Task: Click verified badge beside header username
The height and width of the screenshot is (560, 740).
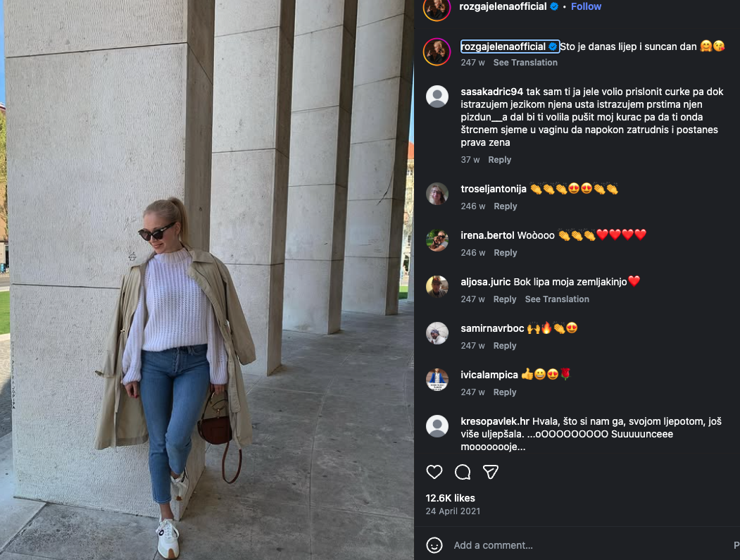Action: (554, 6)
